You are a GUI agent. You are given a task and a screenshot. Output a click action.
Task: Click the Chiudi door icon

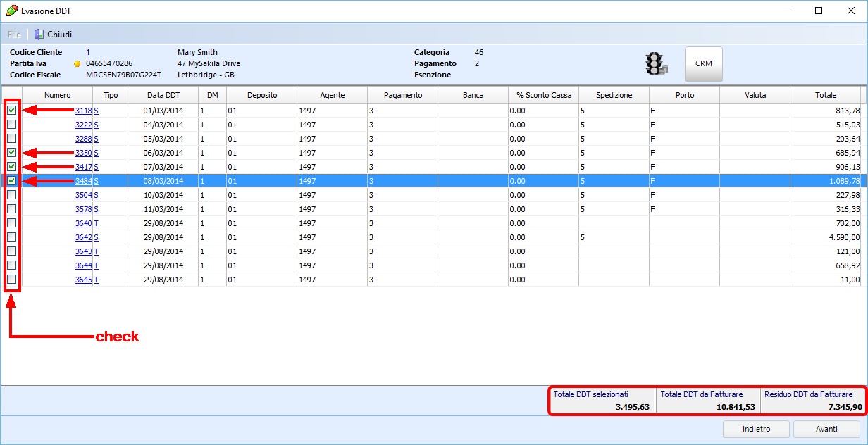[x=39, y=35]
